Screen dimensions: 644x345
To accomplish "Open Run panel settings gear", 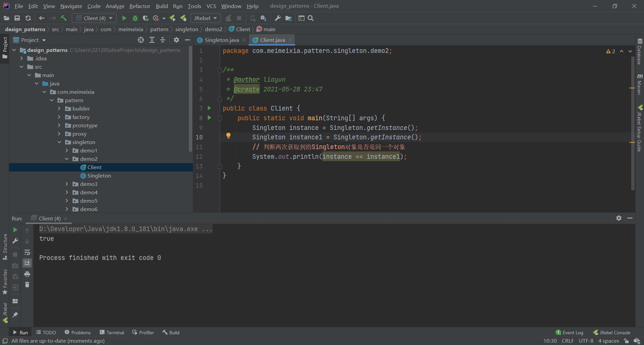I will pos(619,218).
